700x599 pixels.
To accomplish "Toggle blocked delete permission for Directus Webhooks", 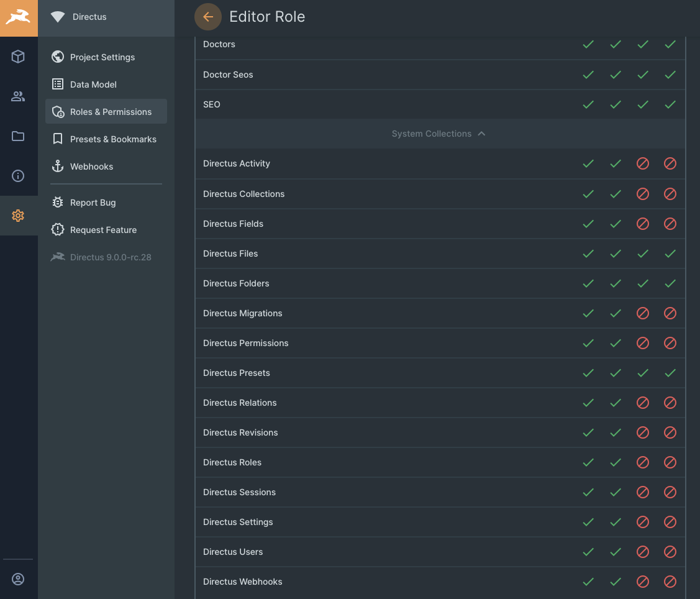I will click(x=670, y=582).
